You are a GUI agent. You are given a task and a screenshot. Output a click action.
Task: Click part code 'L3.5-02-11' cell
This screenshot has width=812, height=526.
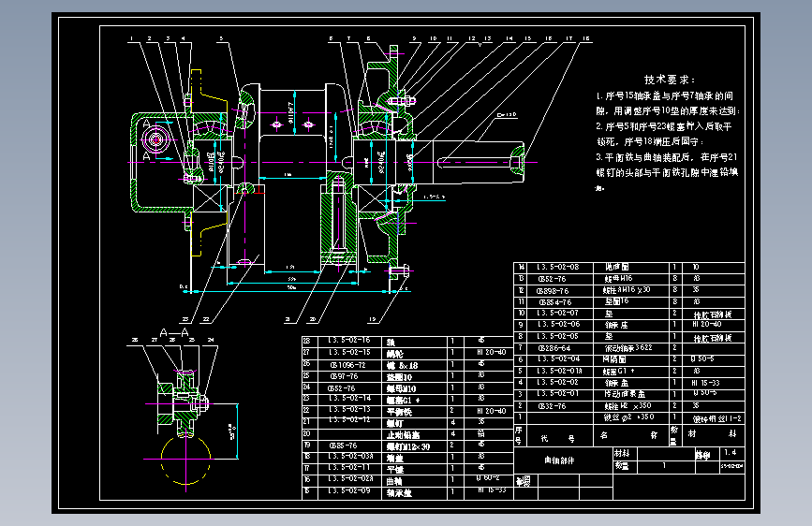(x=349, y=467)
